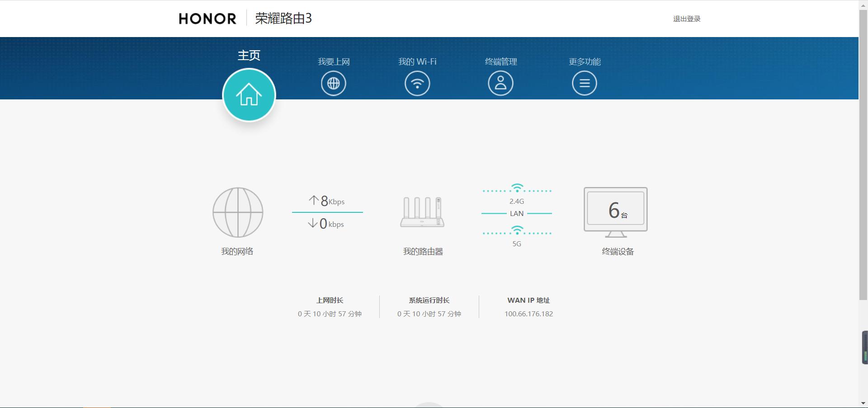Select the 主页 home icon
The image size is (868, 408).
tap(249, 95)
